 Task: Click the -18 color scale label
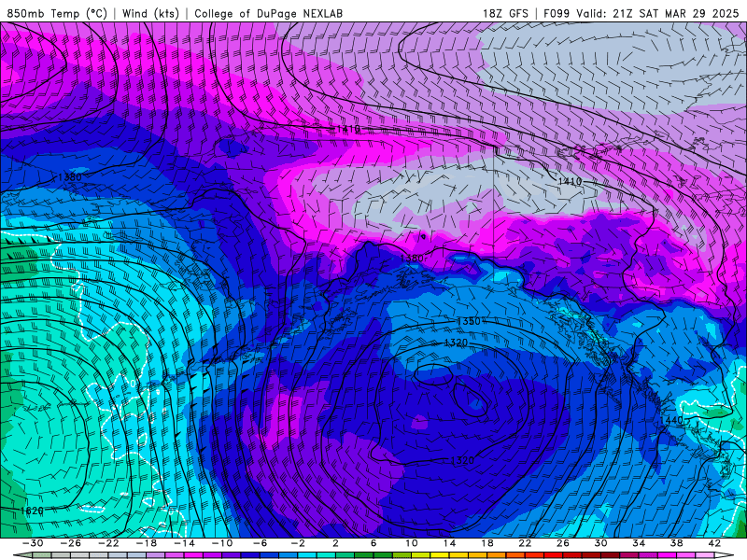[147, 543]
